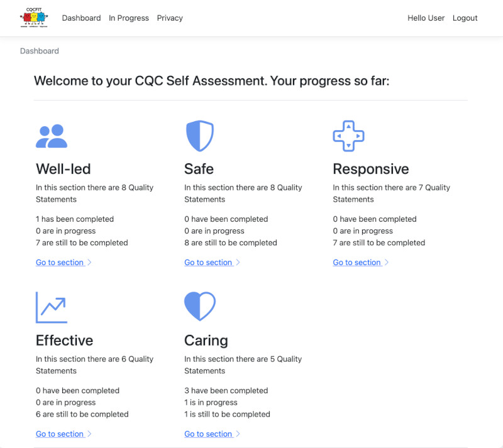503x448 pixels.
Task: Click the Responsive directional-pad icon
Action: pos(348,136)
